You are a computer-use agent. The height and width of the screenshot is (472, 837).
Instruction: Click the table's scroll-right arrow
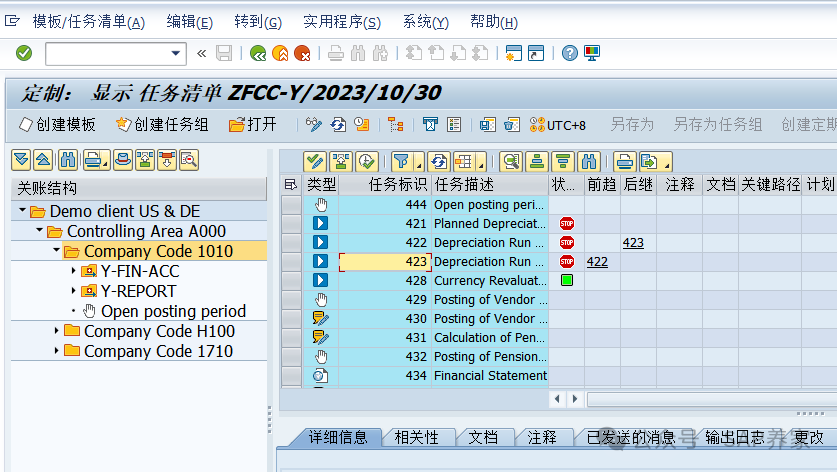575,399
